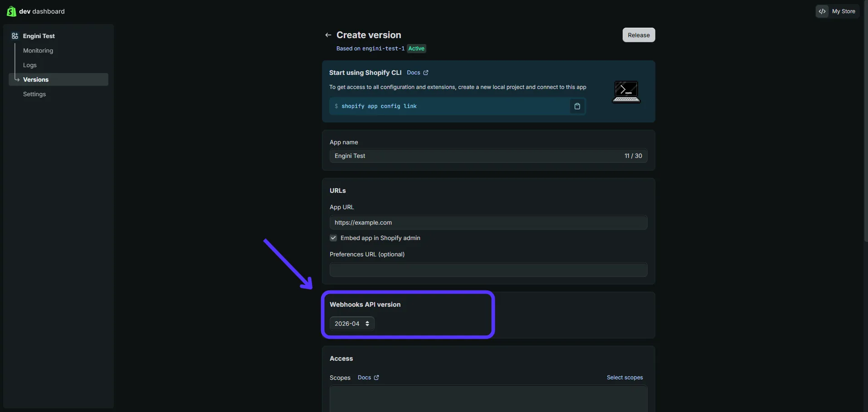Click the App URL input field
Image resolution: width=868 pixels, height=412 pixels.
(x=488, y=222)
